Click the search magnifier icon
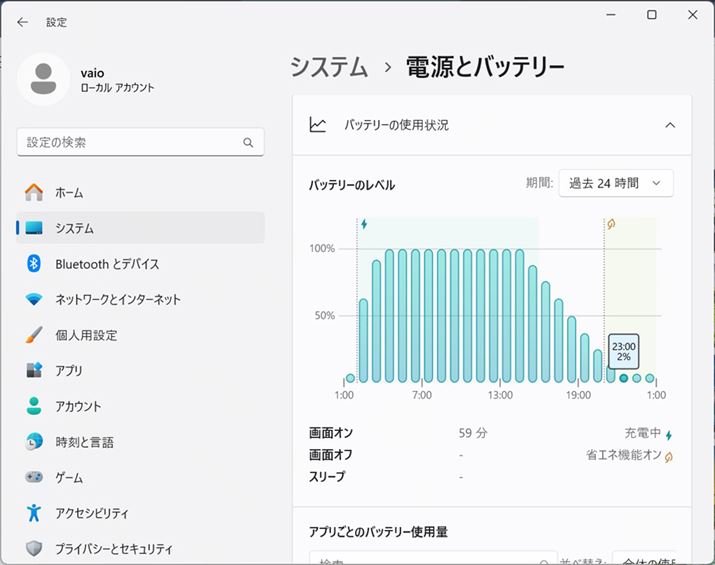Viewport: 715px width, 565px height. click(x=248, y=143)
